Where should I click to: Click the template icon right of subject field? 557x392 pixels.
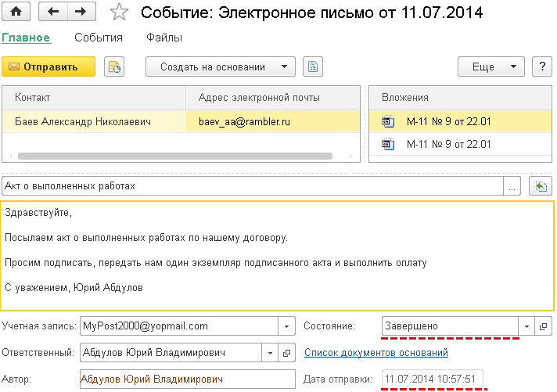point(541,186)
